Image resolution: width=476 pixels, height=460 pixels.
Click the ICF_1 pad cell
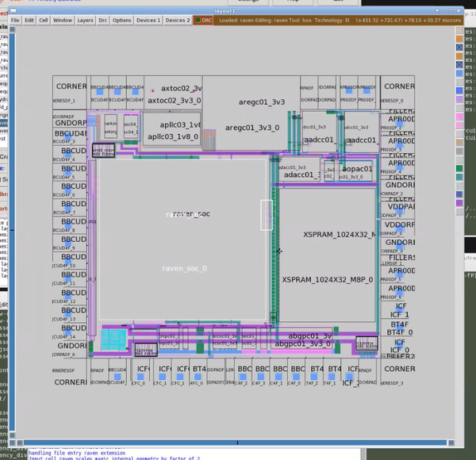[x=397, y=310]
